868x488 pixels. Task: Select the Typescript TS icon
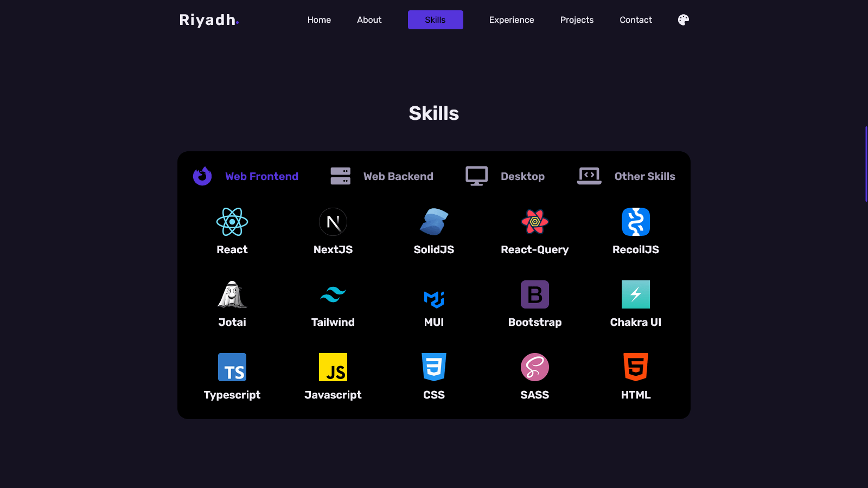pyautogui.click(x=232, y=367)
